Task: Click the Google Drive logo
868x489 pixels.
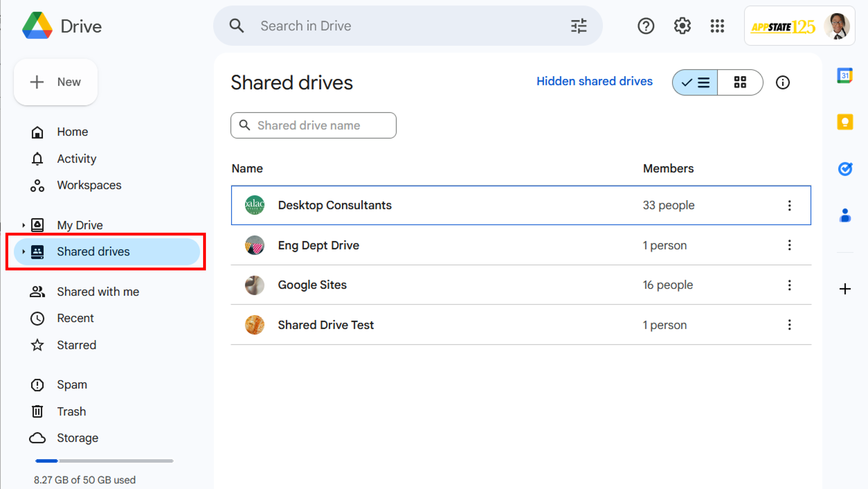Action: pyautogui.click(x=37, y=26)
